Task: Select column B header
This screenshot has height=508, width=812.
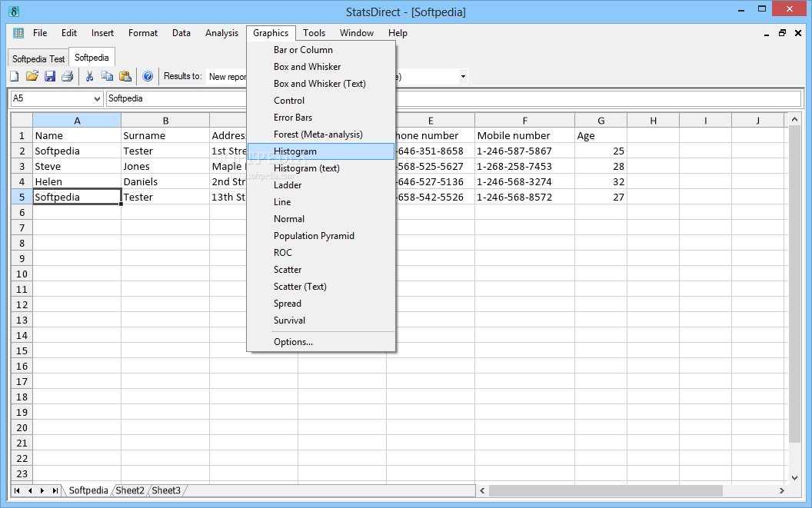Action: 166,121
